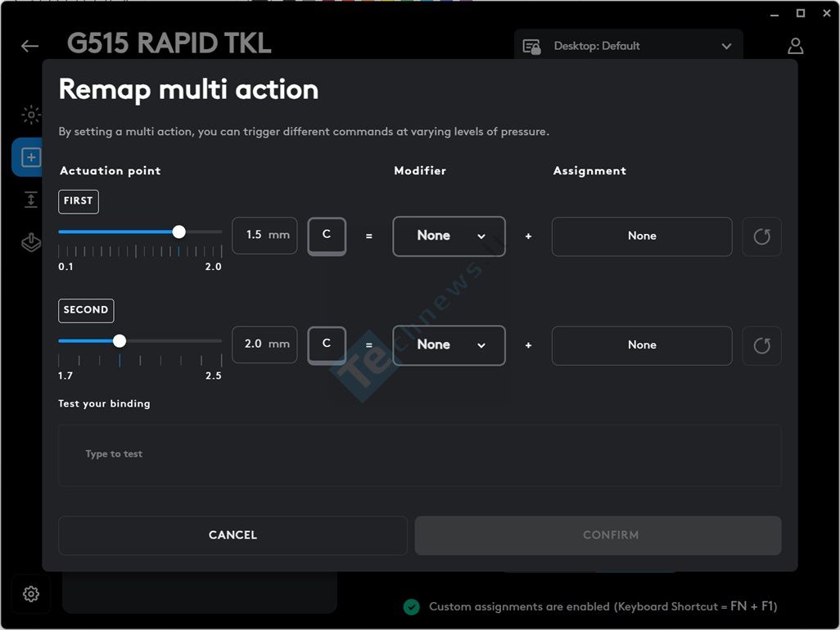The width and height of the screenshot is (840, 630).
Task: Open the download-style sidebar icon
Action: point(31,243)
